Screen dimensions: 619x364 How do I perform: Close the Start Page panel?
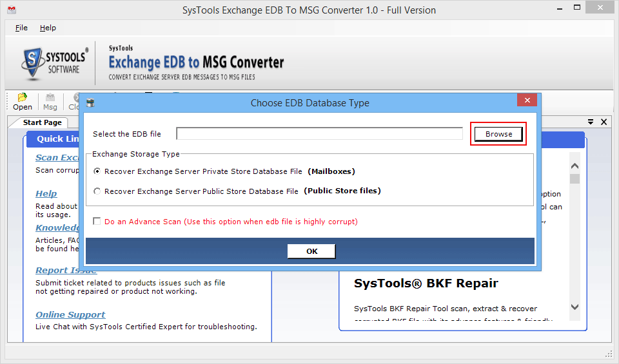tap(604, 122)
